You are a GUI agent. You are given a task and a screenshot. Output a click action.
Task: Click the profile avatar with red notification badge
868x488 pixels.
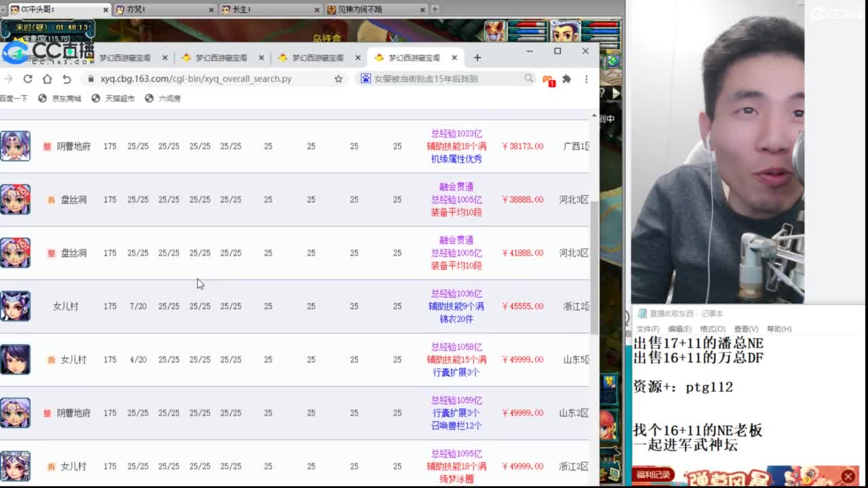coord(548,79)
